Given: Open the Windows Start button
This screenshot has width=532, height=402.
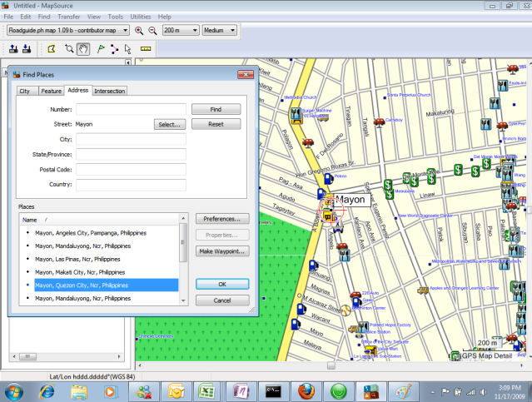Looking at the screenshot, I should [13, 392].
